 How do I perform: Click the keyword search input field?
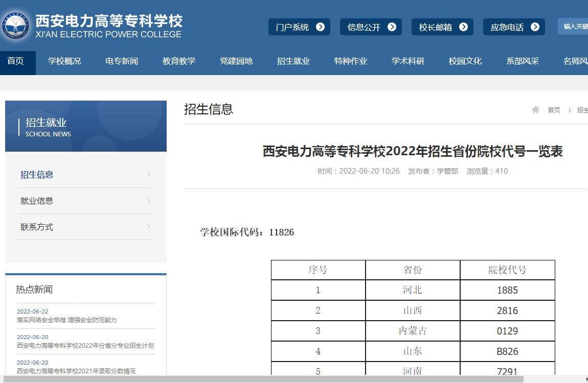[573, 27]
